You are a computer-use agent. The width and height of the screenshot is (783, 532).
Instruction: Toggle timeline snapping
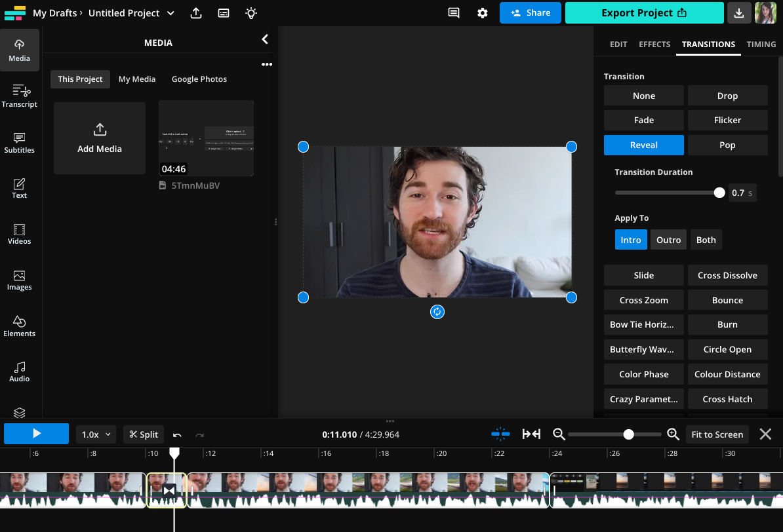tap(500, 434)
